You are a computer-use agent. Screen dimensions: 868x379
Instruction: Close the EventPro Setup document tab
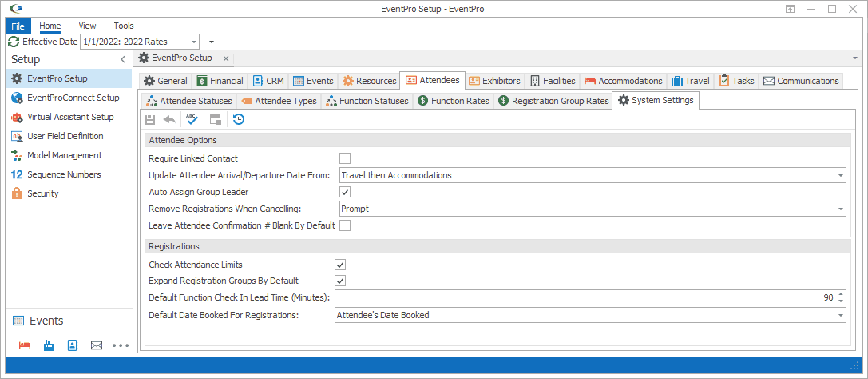pyautogui.click(x=225, y=58)
